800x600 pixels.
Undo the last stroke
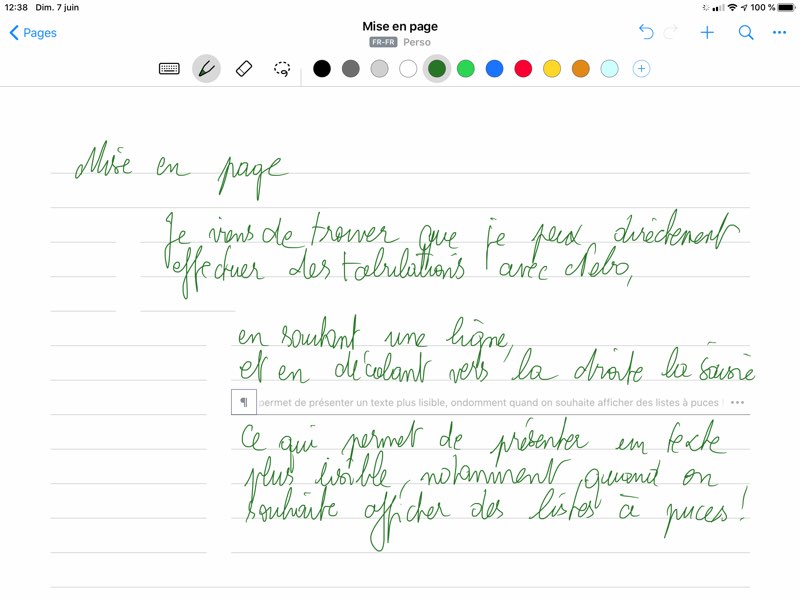click(x=646, y=33)
